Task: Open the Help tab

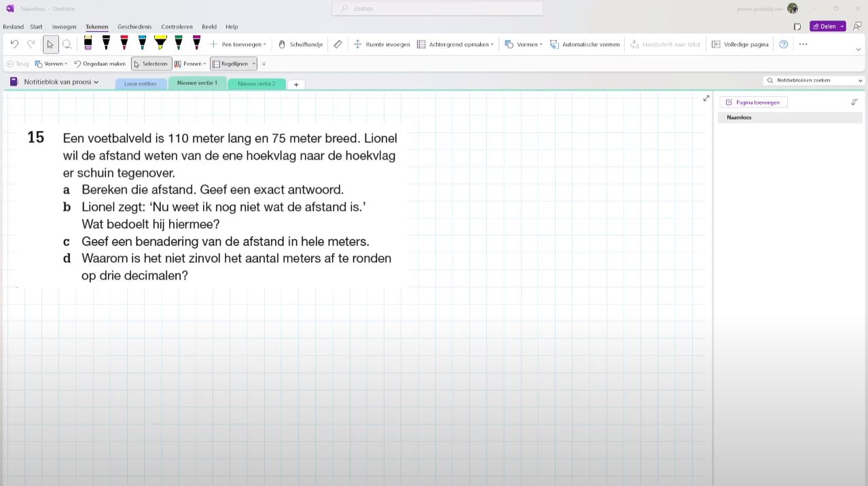Action: (232, 27)
